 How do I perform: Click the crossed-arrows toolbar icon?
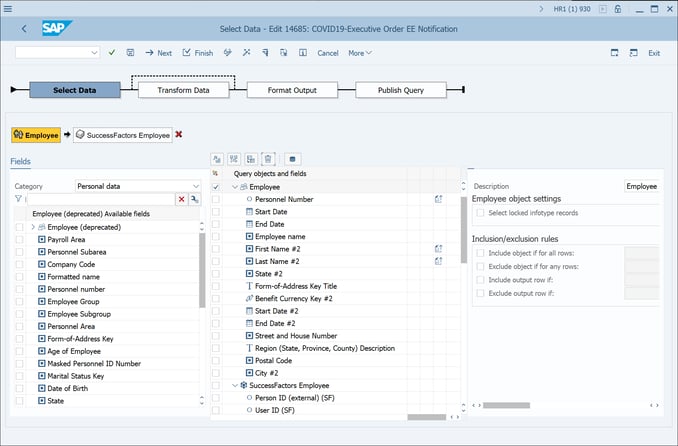(x=246, y=52)
